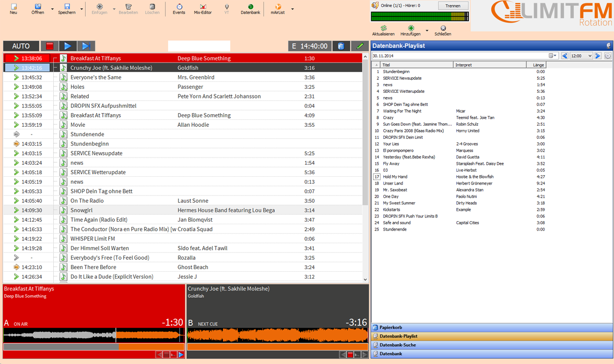Open the Datenbank from the toolbar

[x=250, y=8]
